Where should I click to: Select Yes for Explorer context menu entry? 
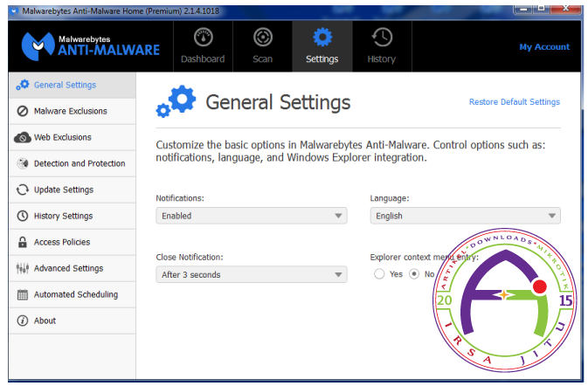coord(379,274)
